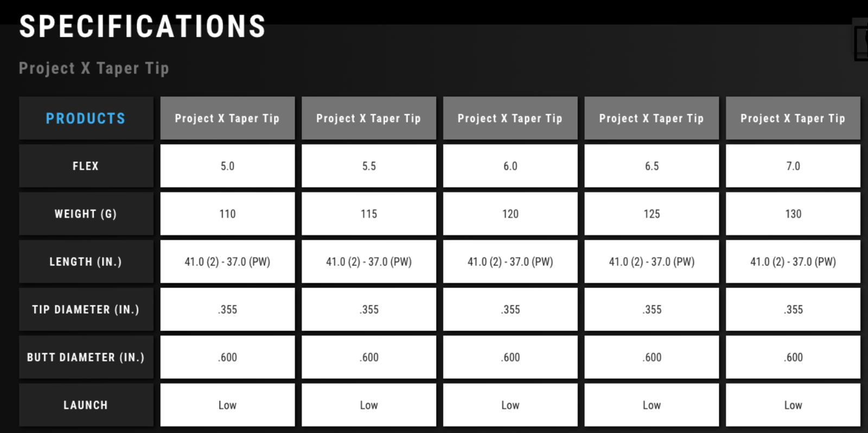
Task: Click the blue PRODUCTS header cell
Action: [x=86, y=118]
